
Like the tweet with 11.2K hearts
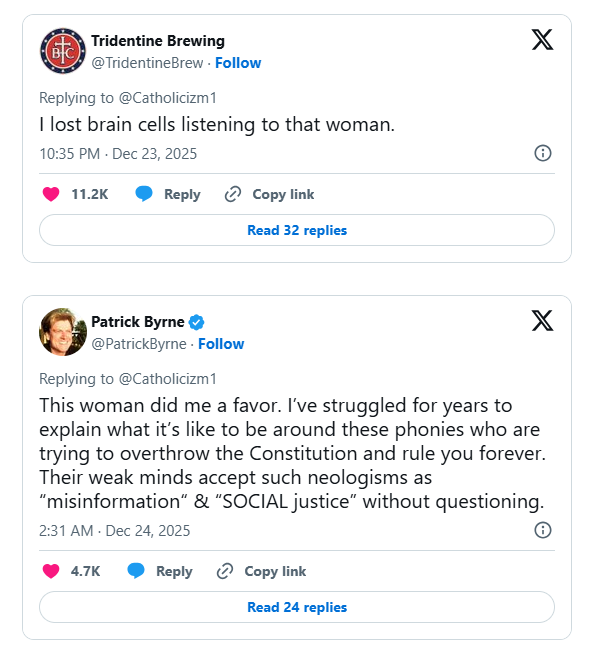click(x=51, y=194)
